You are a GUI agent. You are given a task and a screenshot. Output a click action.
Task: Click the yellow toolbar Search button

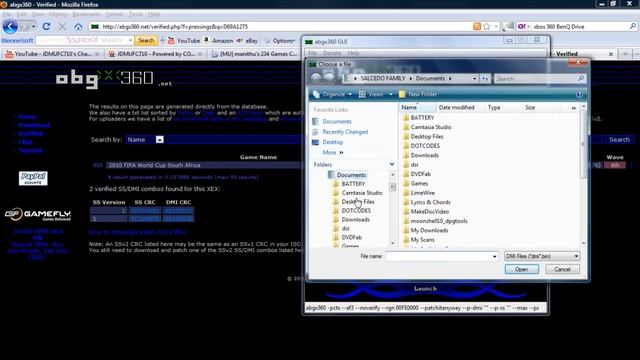coord(146,40)
